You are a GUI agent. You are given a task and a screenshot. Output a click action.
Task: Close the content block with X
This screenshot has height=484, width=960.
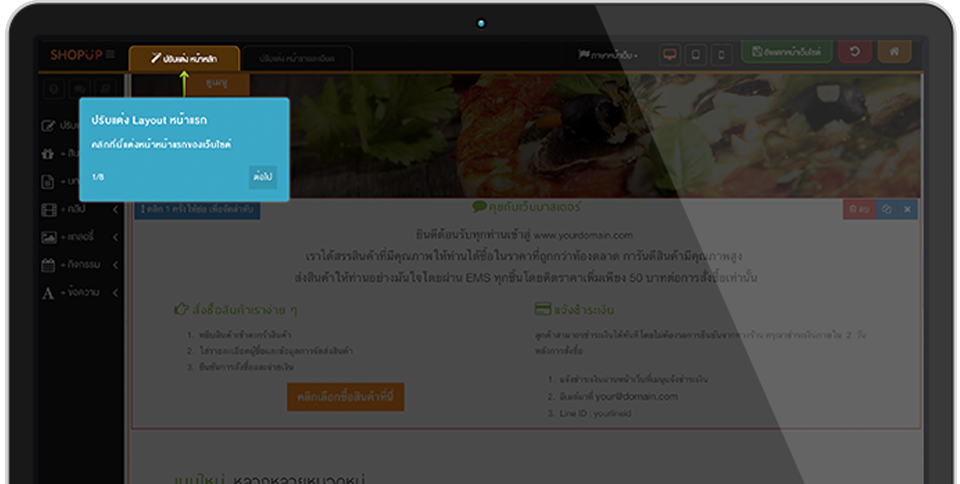coord(907,209)
